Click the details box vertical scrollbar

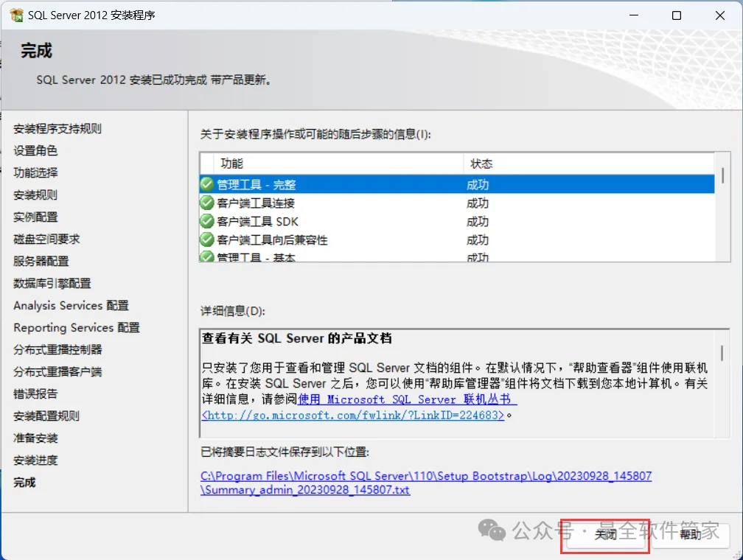tap(722, 383)
